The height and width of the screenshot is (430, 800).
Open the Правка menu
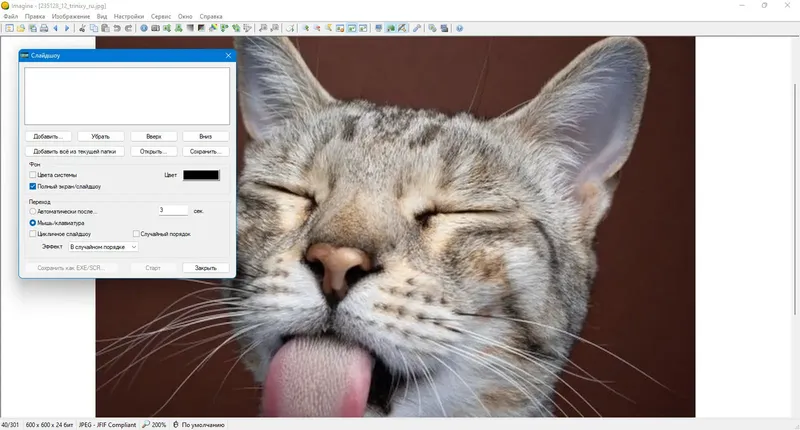[35, 16]
